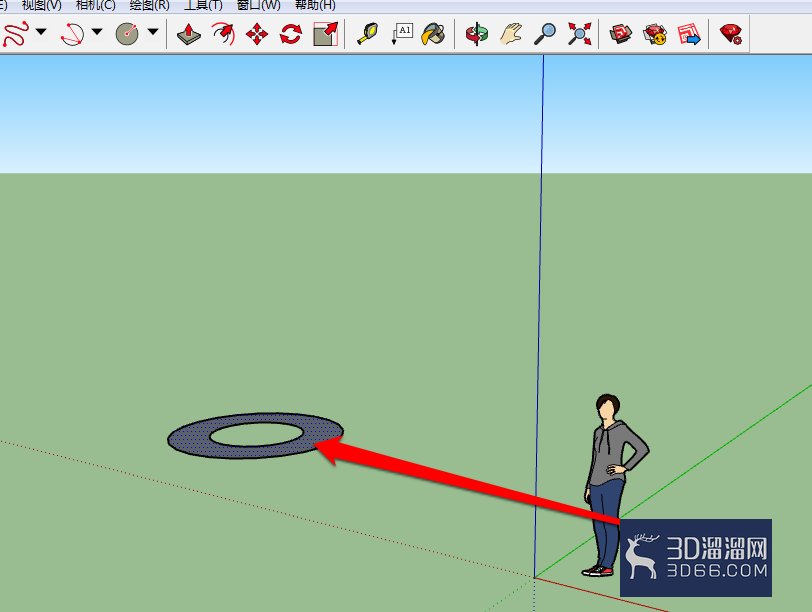Screen dimensions: 812x612
Task: Open the 绘图(R) menu
Action: 150,5
